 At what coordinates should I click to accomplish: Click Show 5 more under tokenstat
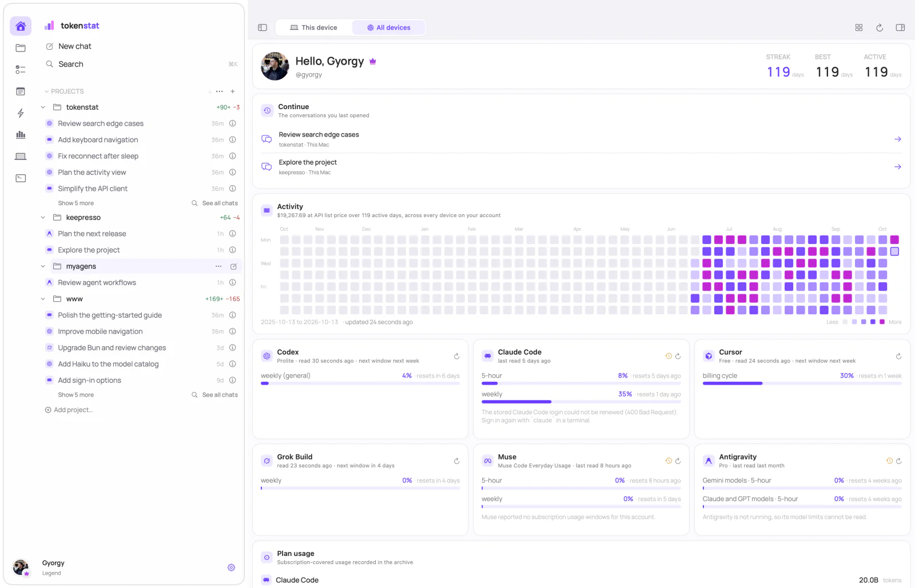(75, 203)
